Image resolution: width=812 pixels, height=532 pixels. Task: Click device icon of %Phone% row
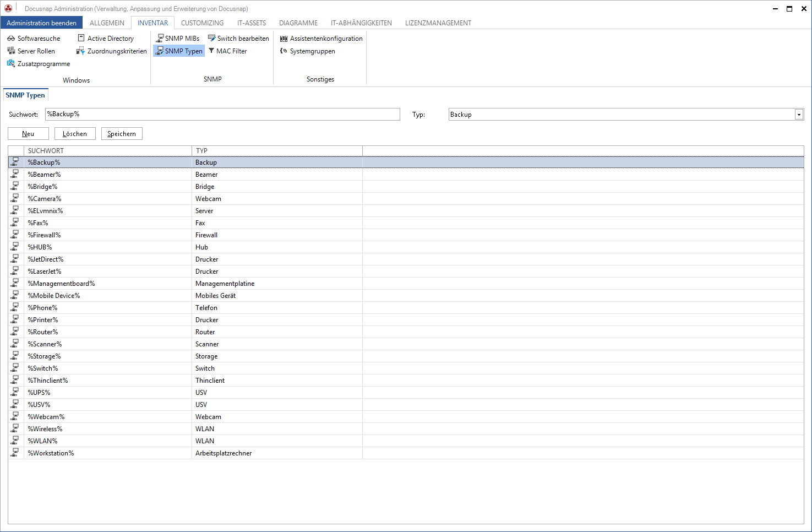pyautogui.click(x=15, y=307)
